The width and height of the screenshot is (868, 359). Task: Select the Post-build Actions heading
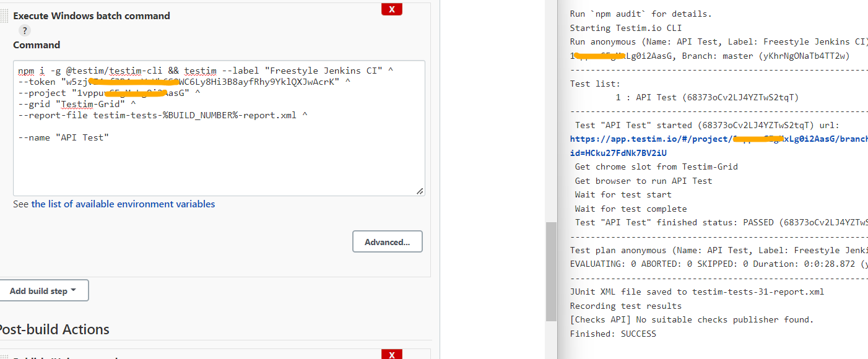tap(54, 329)
